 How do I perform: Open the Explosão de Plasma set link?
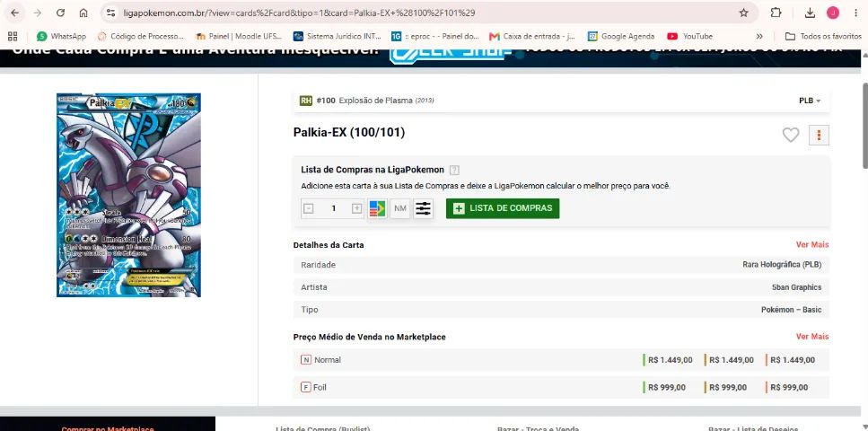click(x=375, y=101)
